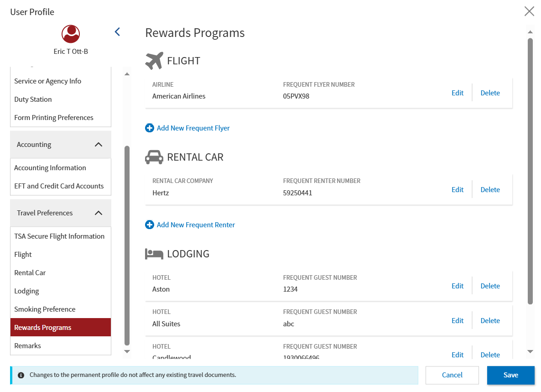This screenshot has width=541, height=392.
Task: Open EFT and Credit Card Accounts
Action: pos(59,186)
